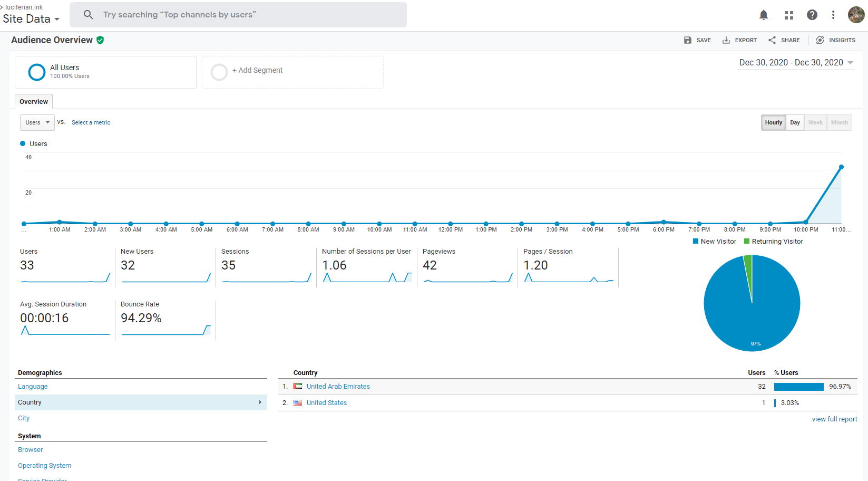Open the notifications bell
Viewport: 868px width, 481px height.
tap(763, 15)
